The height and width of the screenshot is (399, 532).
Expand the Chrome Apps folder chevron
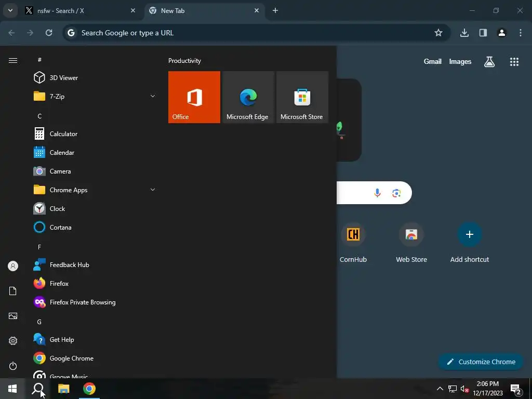pyautogui.click(x=153, y=190)
